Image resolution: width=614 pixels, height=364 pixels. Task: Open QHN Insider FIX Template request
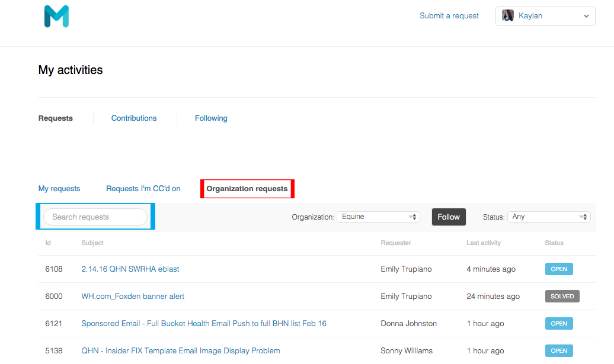(x=181, y=351)
